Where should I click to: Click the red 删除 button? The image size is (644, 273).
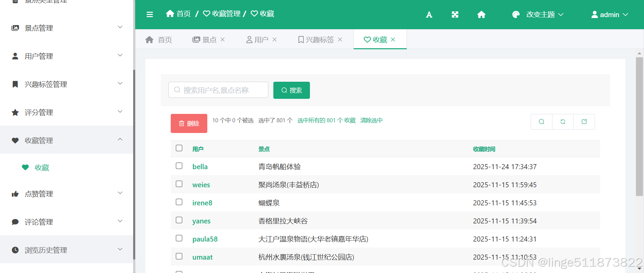(x=189, y=123)
